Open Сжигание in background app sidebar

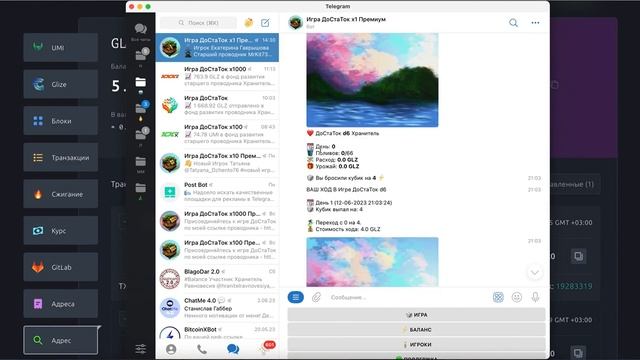click(x=60, y=194)
